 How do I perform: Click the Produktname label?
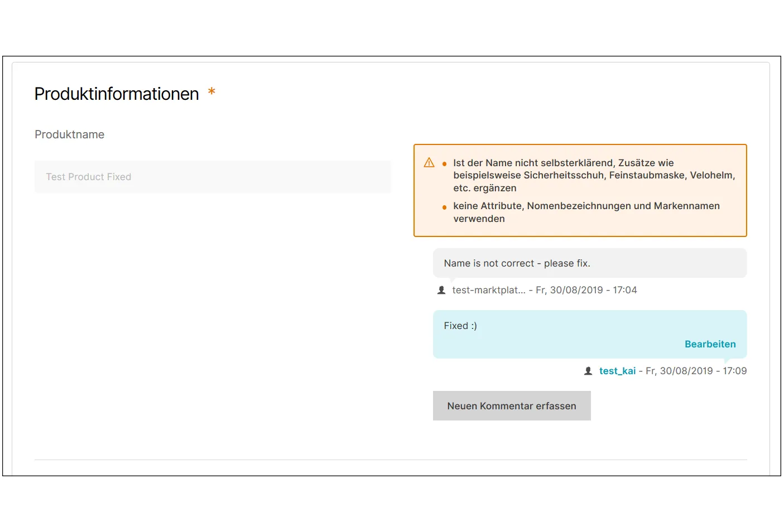(70, 134)
